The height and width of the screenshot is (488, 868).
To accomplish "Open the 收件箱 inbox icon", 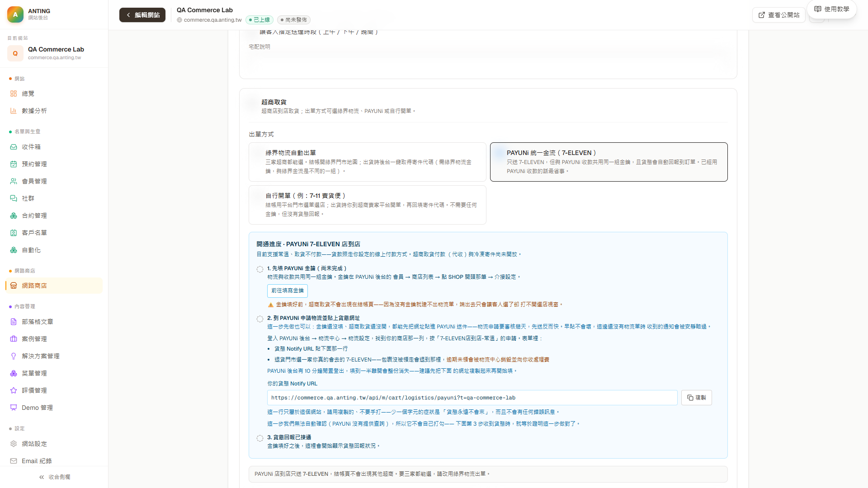I will 14,147.
